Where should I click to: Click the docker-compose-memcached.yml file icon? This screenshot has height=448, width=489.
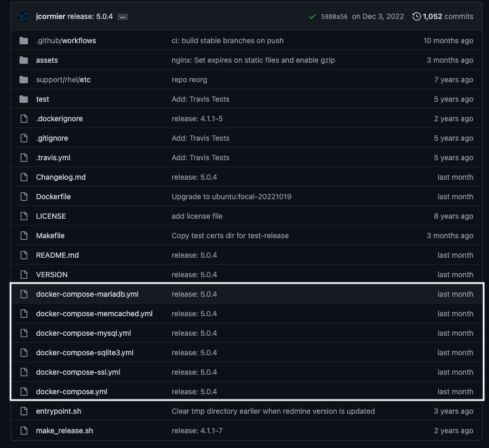(x=24, y=314)
